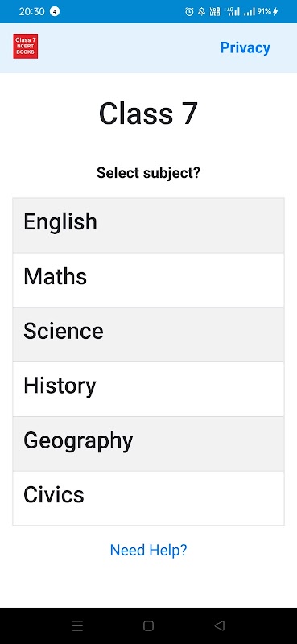Tap the muted notification bell icon
The height and width of the screenshot is (644, 297).
coord(201,12)
